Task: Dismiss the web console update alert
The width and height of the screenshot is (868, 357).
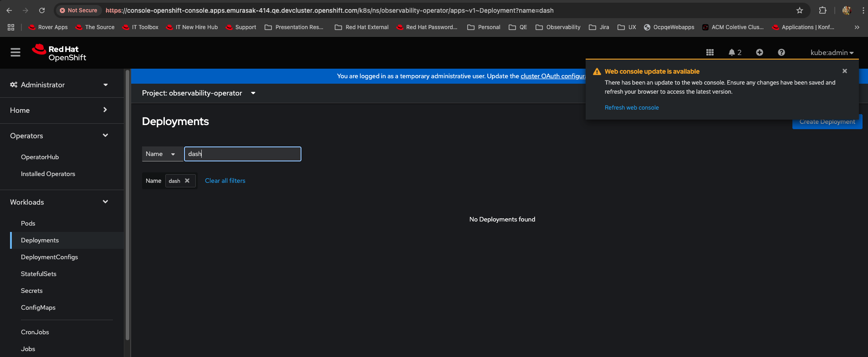Action: coord(845,71)
